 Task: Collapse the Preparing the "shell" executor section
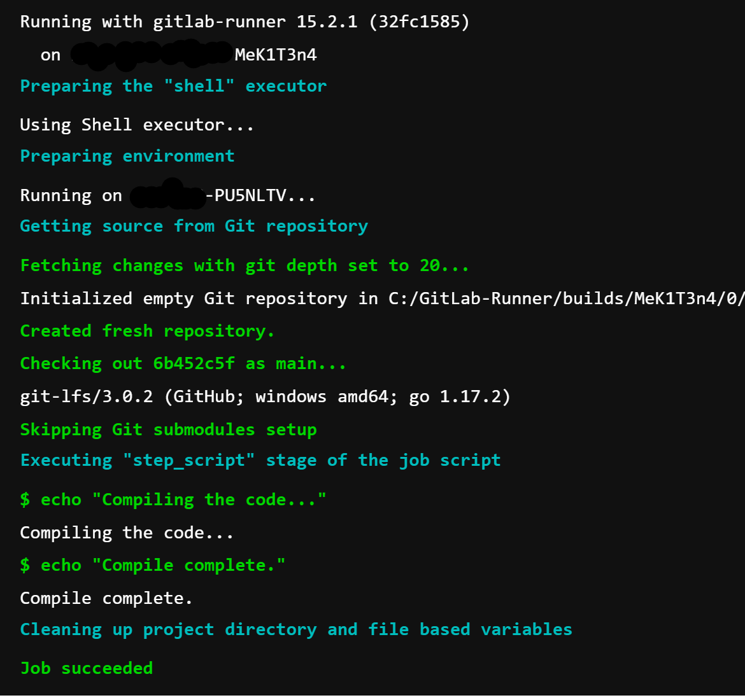point(173,87)
